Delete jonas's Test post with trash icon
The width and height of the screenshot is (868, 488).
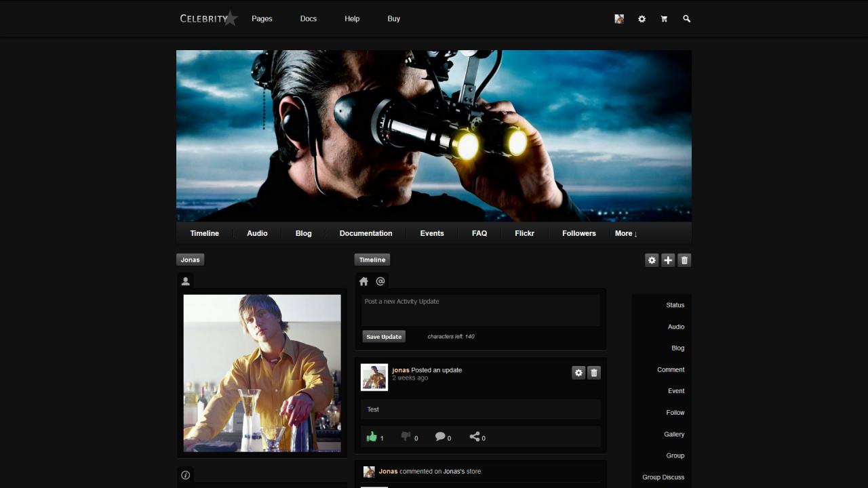pyautogui.click(x=594, y=373)
